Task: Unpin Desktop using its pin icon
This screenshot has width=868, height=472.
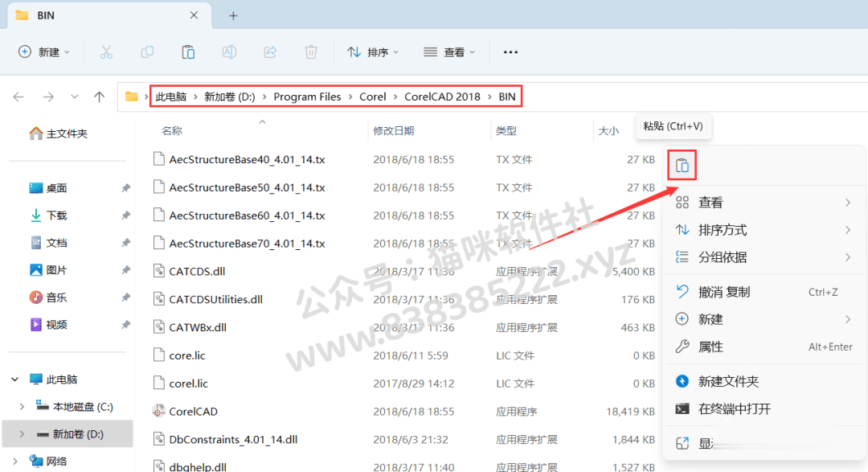Action: [125, 188]
